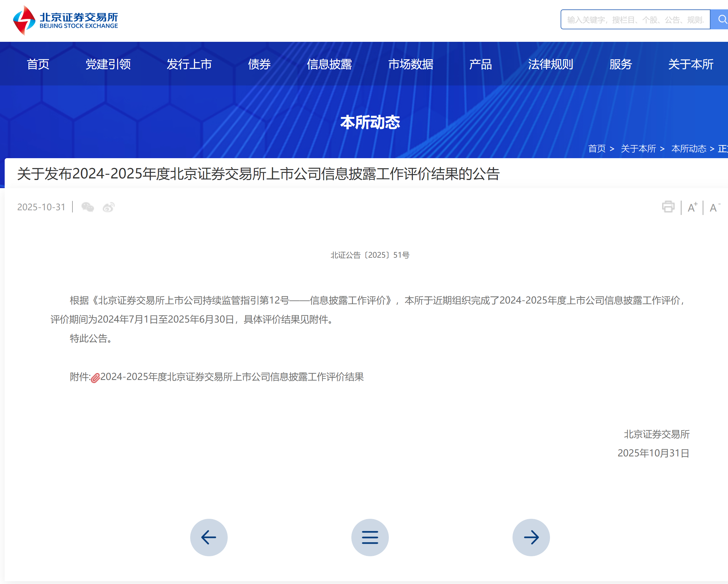The image size is (728, 584).
Task: Open article list menu button
Action: point(370,537)
